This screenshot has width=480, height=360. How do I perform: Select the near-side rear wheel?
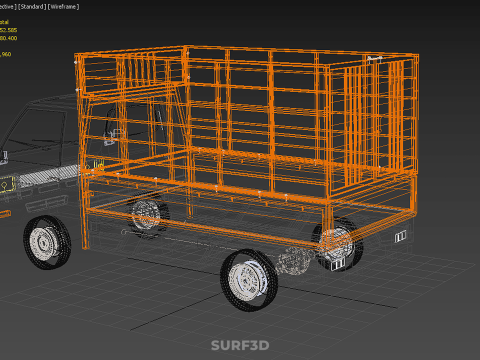click(249, 280)
